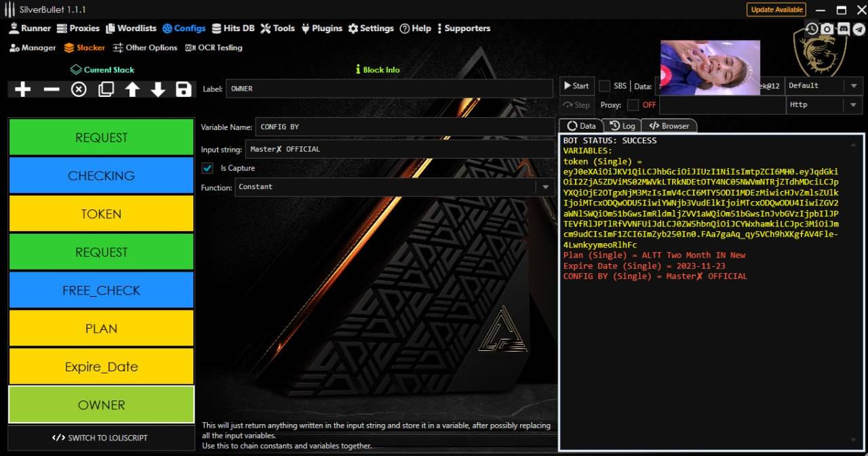Select the FREE_CHECK block
Screen dimensions: 868x456
(101, 290)
